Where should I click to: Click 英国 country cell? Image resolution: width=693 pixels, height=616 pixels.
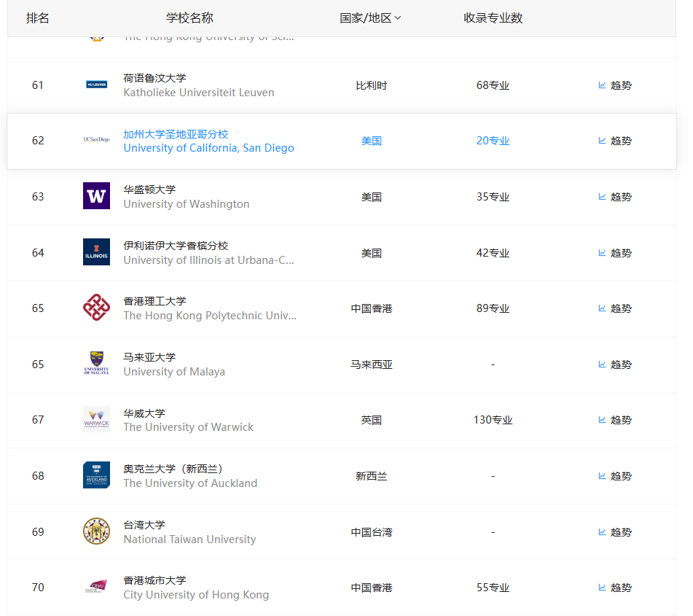pos(371,420)
